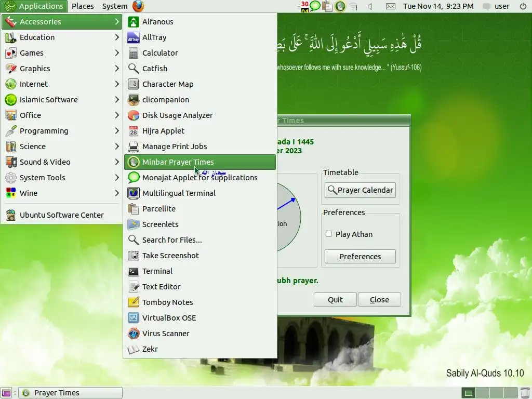Click Close in the Prayer Times window

point(380,300)
